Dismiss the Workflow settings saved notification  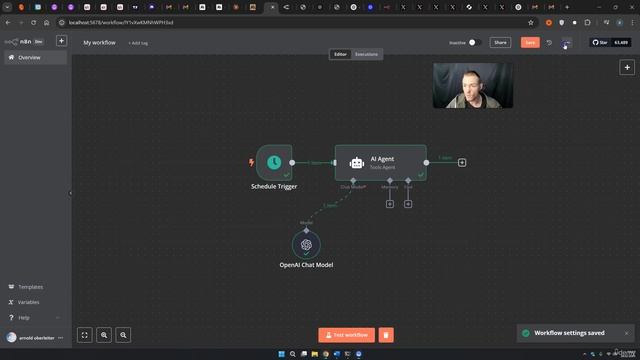pos(627,333)
